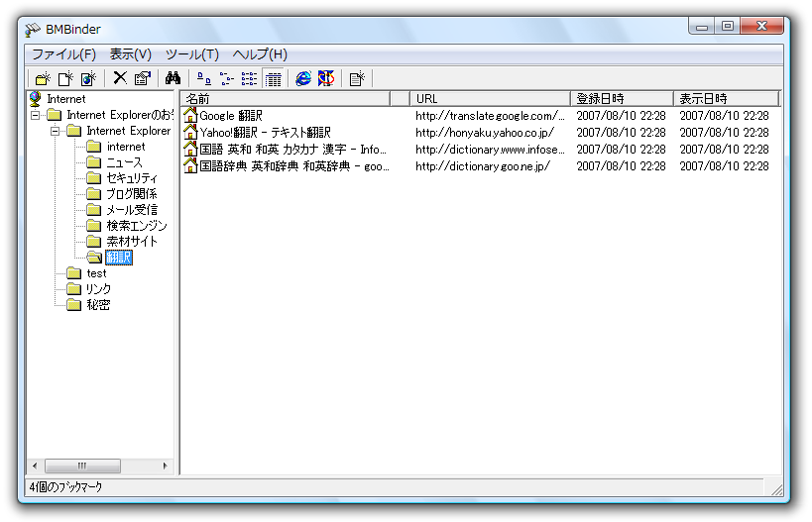Click the リンク folder icon

pos(74,288)
